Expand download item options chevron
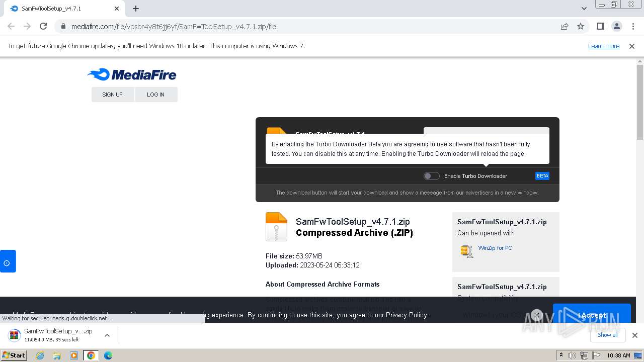This screenshot has height=362, width=644. (x=107, y=335)
